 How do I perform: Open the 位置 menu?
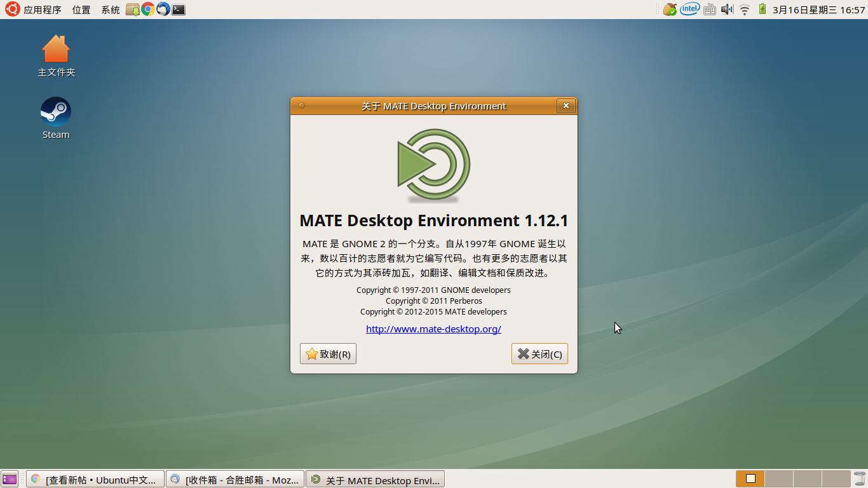[81, 10]
